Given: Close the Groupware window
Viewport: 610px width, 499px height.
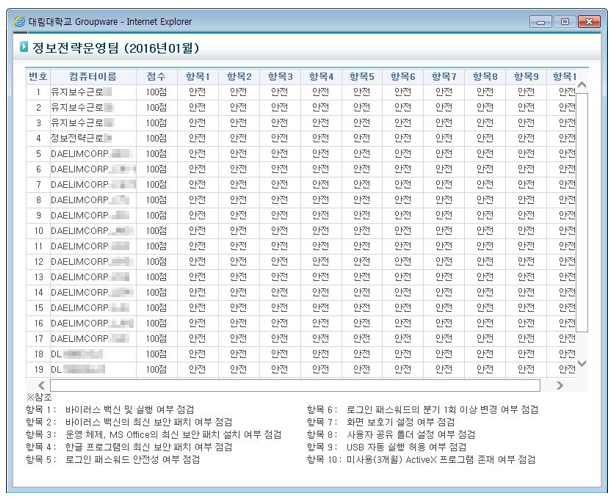Looking at the screenshot, I should (589, 22).
